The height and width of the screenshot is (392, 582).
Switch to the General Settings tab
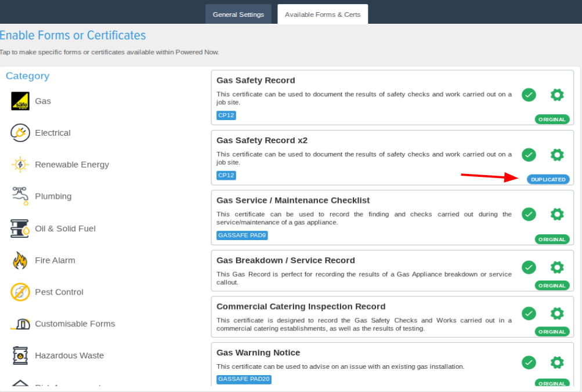click(x=238, y=14)
